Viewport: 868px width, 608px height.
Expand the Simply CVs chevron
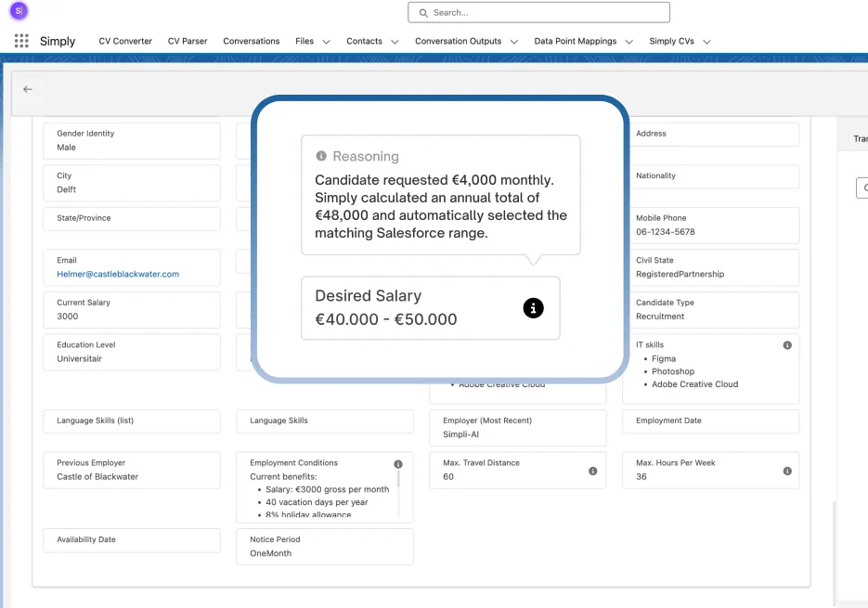(706, 42)
